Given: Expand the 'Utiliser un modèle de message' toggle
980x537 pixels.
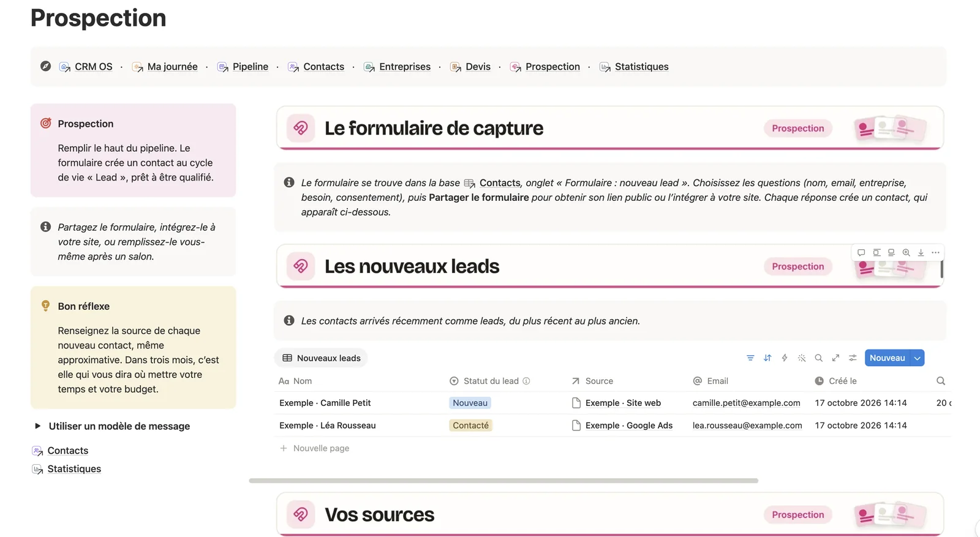Looking at the screenshot, I should coord(37,426).
